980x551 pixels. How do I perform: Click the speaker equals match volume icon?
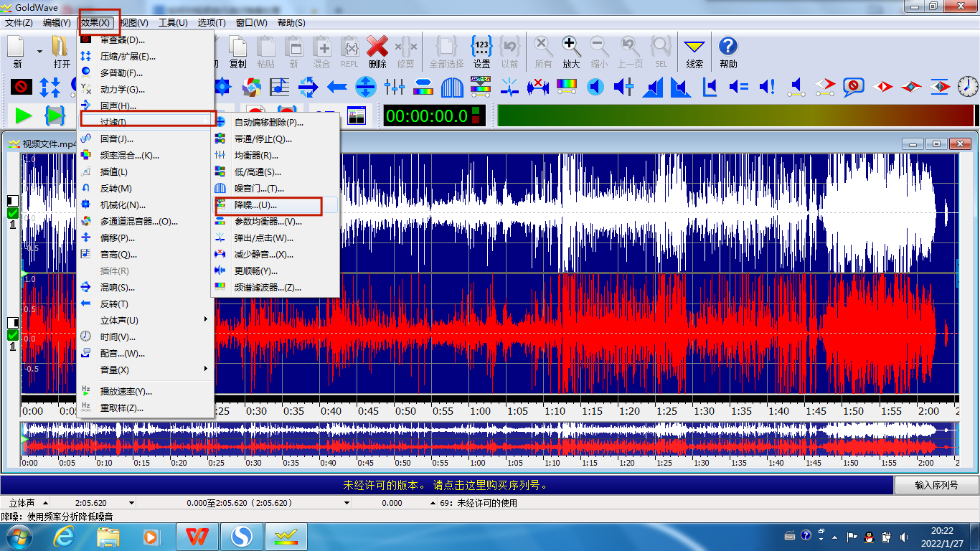coord(739,88)
